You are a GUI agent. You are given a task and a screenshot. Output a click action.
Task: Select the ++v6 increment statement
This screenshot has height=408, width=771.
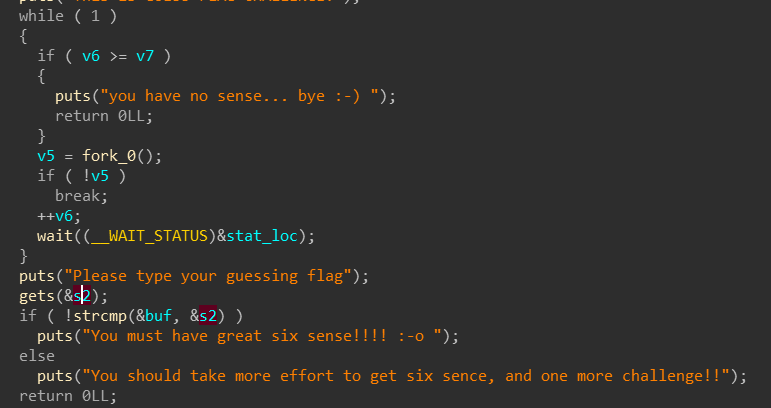(59, 216)
